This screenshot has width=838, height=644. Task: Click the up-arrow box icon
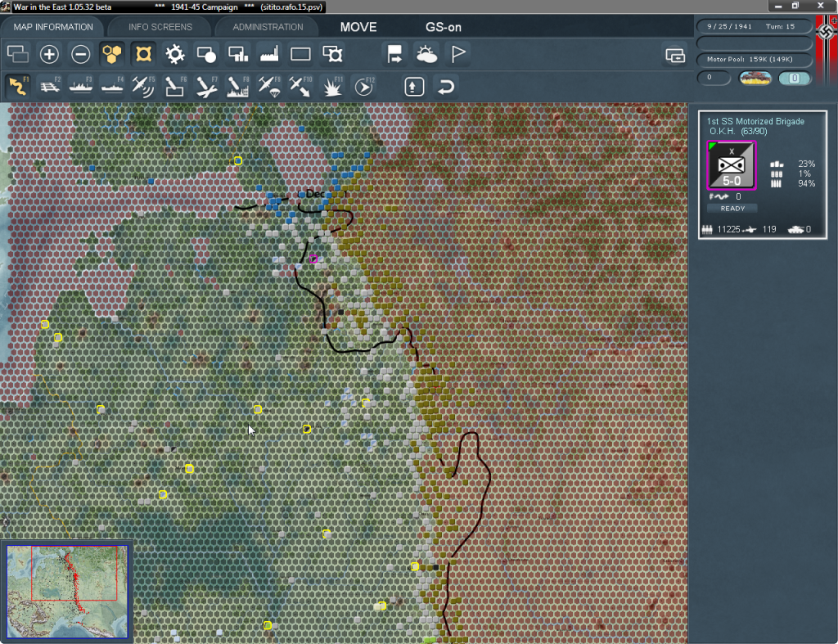[414, 87]
